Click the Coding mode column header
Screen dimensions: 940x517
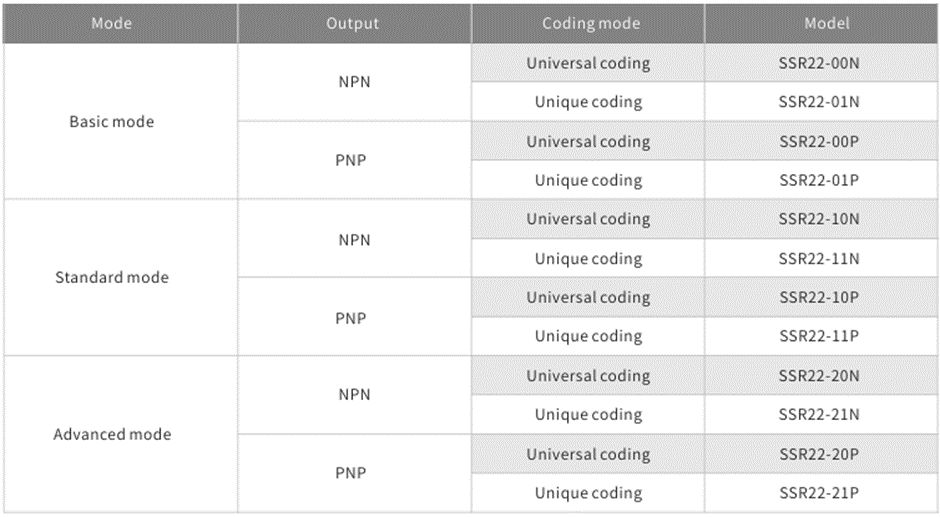[588, 24]
